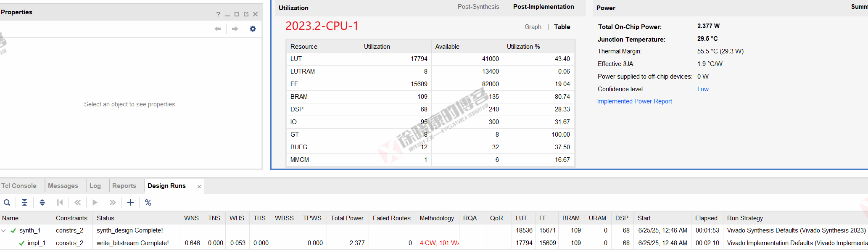Sort Design Runs by Total Power column
The width and height of the screenshot is (868, 251).
tap(347, 218)
